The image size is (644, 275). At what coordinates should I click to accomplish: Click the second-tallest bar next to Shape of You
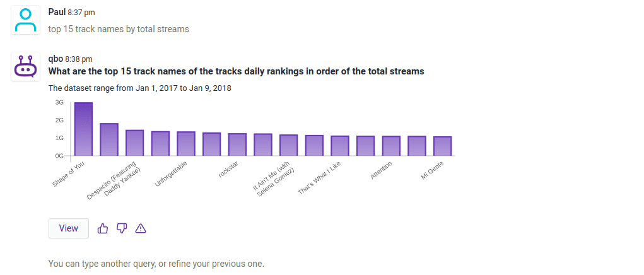109,139
